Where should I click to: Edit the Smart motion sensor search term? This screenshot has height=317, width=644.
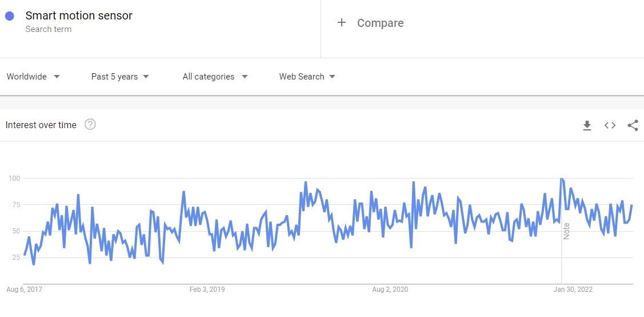pos(79,16)
